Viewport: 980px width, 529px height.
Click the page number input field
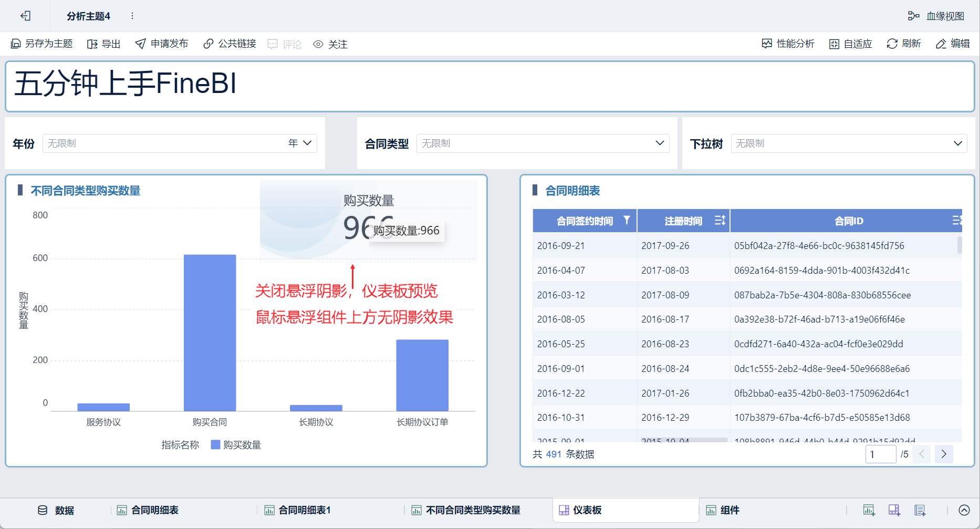(x=880, y=454)
